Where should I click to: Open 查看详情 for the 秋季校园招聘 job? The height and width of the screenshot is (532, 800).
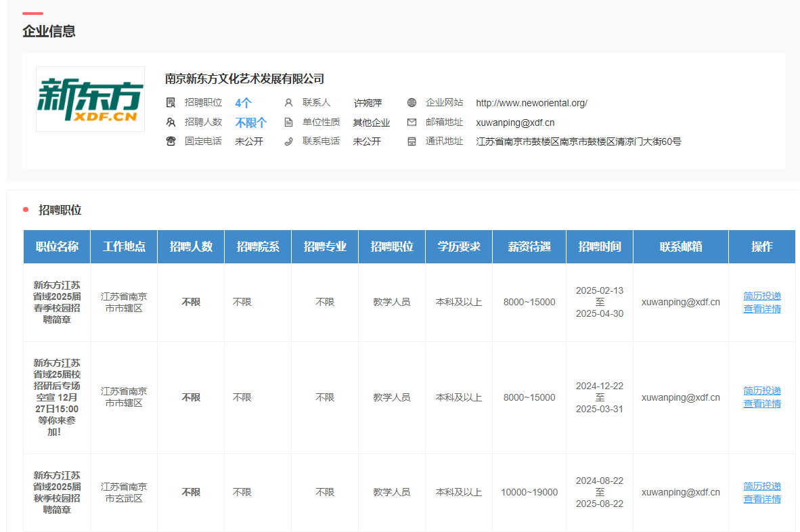coord(761,499)
